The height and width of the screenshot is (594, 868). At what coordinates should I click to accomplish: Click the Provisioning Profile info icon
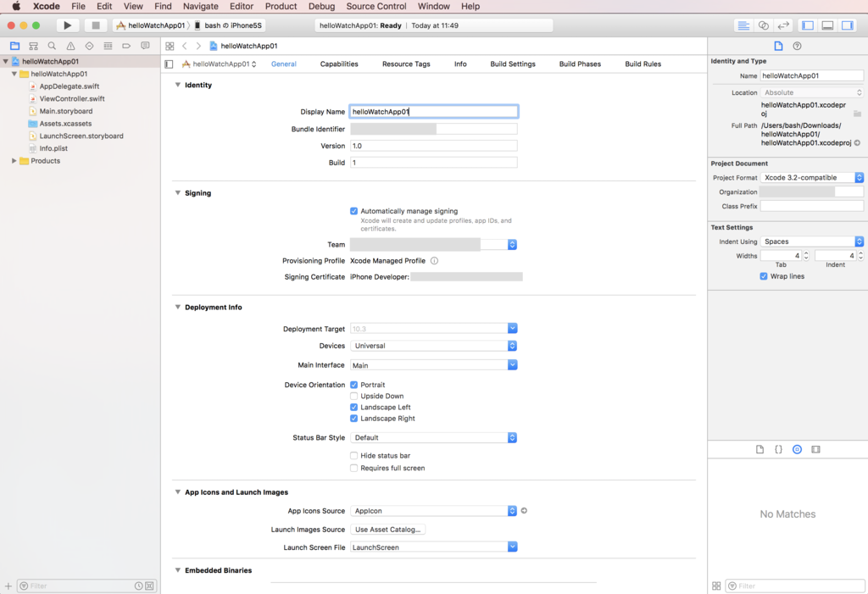[435, 261]
